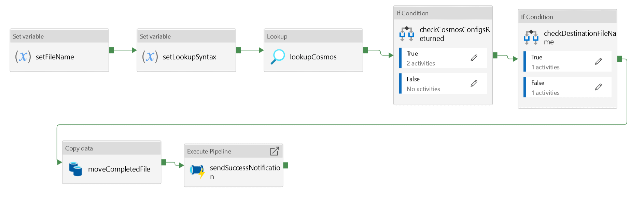
Task: Click the lookupCosmos magnifier icon
Action: 278,57
